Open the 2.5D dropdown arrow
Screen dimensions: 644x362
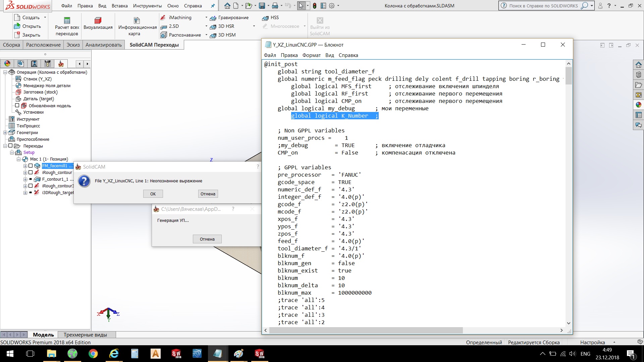coord(206,26)
